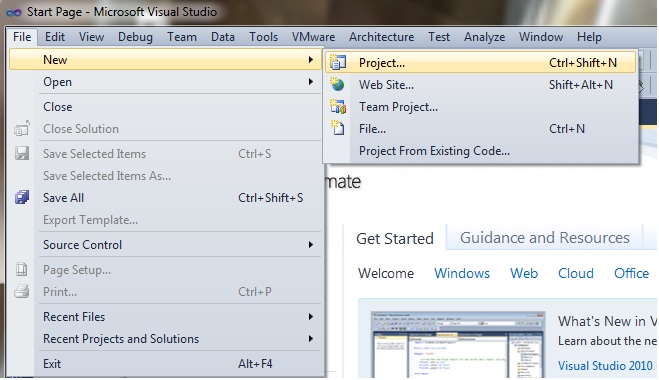This screenshot has height=380, width=659.
Task: Open the Tools menu
Action: pyautogui.click(x=264, y=37)
